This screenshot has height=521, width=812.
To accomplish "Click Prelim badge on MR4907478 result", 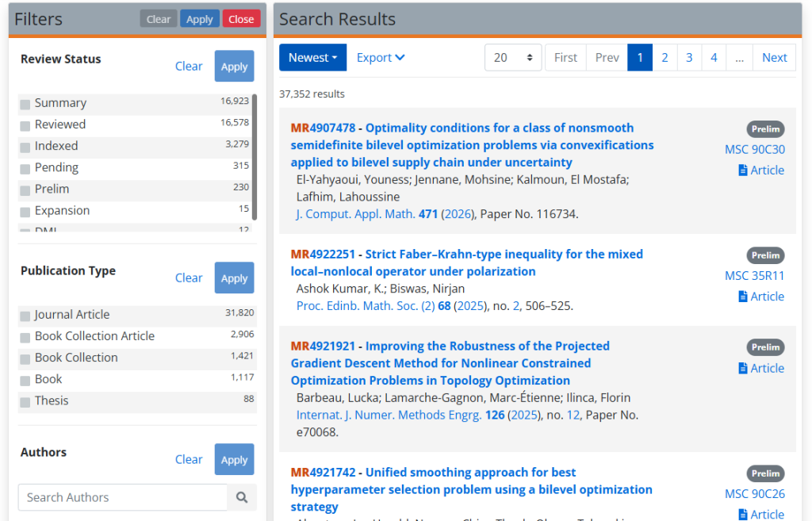I will coord(765,129).
